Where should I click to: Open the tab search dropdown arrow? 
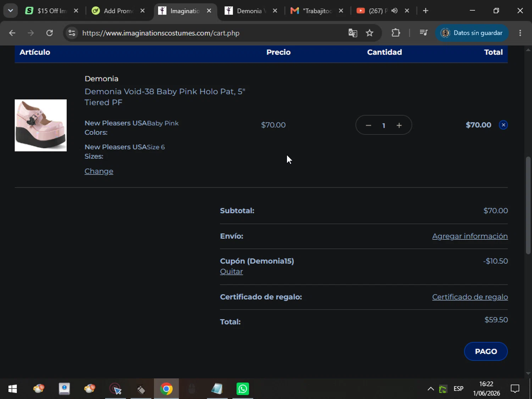click(x=10, y=11)
